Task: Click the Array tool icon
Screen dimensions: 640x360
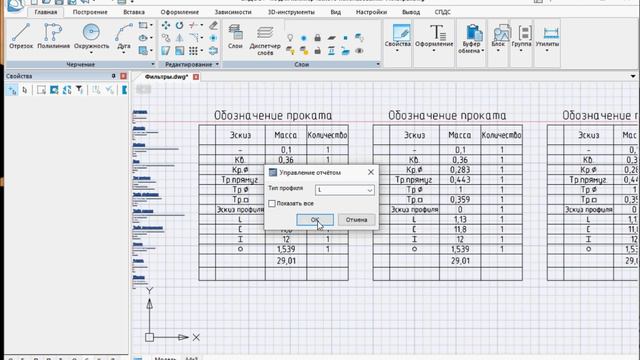Action: (193, 51)
